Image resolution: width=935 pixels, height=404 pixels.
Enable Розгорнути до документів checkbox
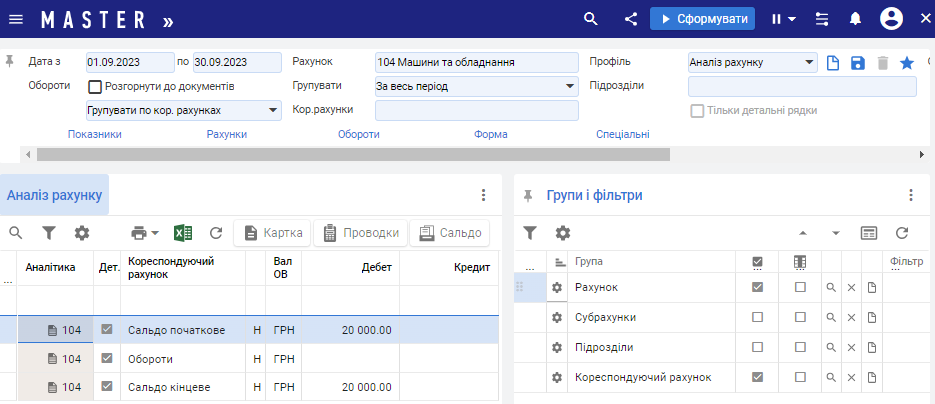pyautogui.click(x=96, y=87)
